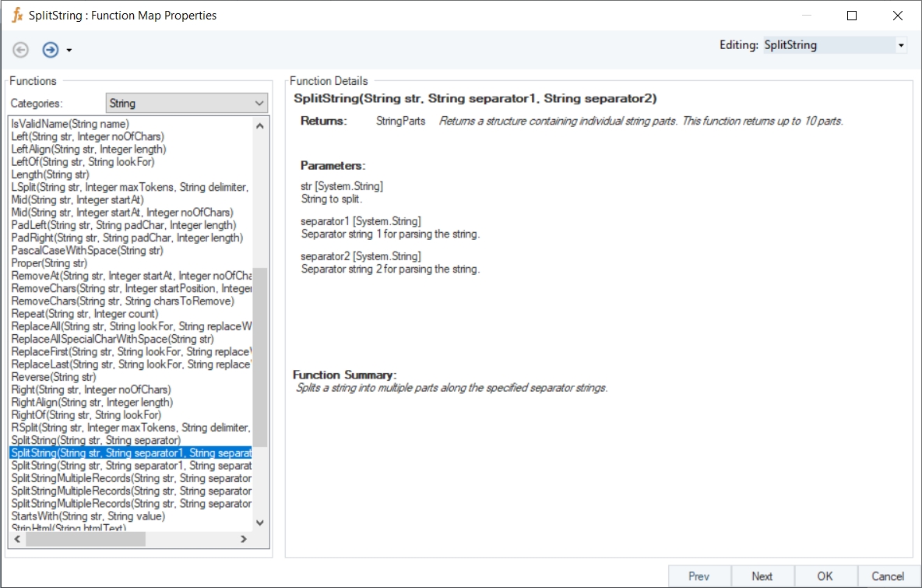922x588 pixels.
Task: Click the fx function icon in title bar
Action: (x=17, y=16)
